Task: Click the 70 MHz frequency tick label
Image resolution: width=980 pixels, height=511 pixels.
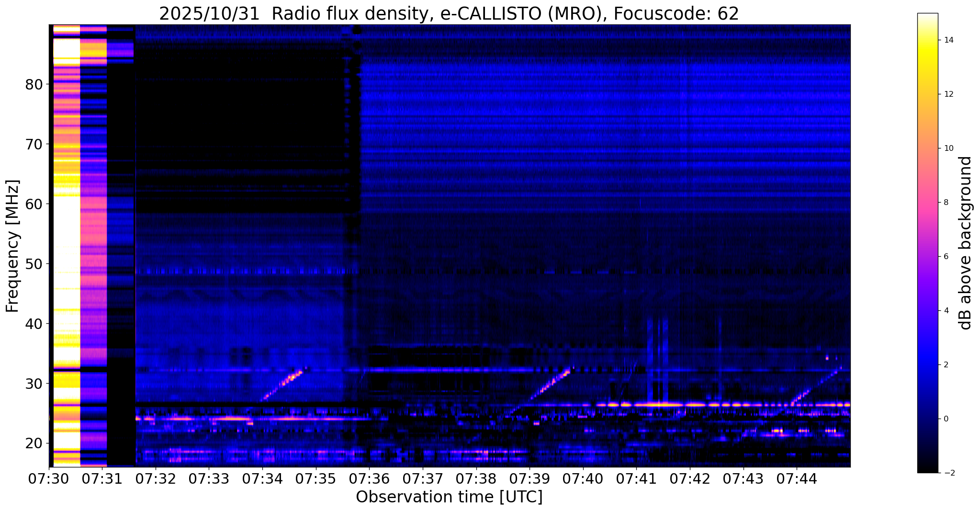Action: (x=34, y=144)
